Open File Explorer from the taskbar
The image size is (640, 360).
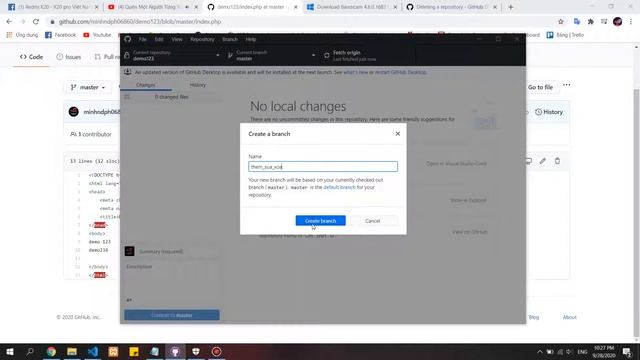coord(72,351)
